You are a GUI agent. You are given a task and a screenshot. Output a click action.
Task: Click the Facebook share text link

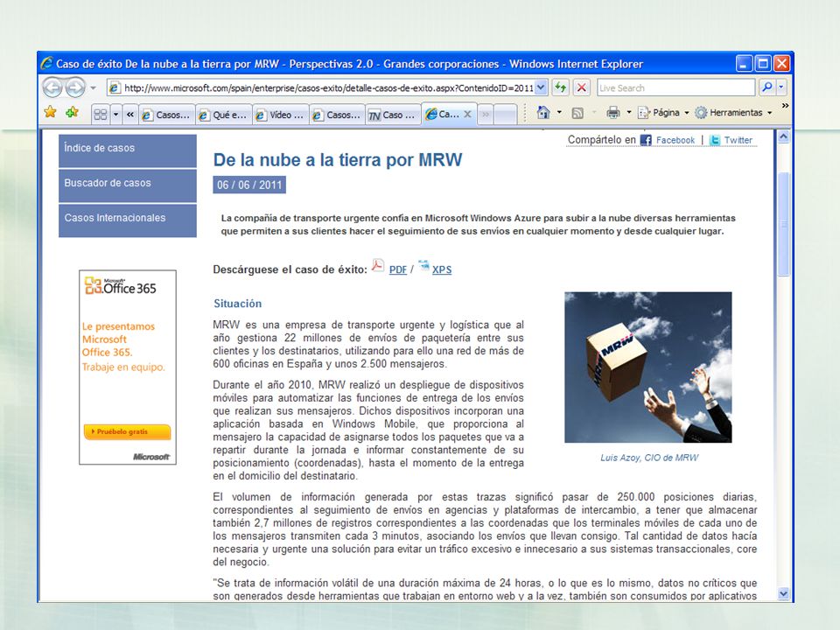(675, 140)
